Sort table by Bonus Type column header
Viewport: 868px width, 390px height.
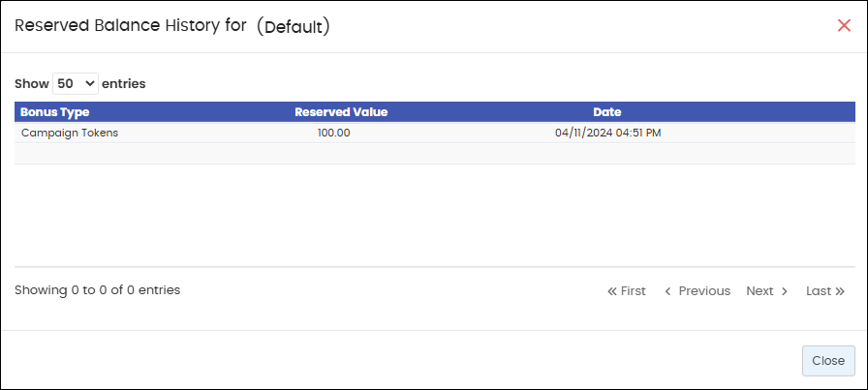coord(55,111)
